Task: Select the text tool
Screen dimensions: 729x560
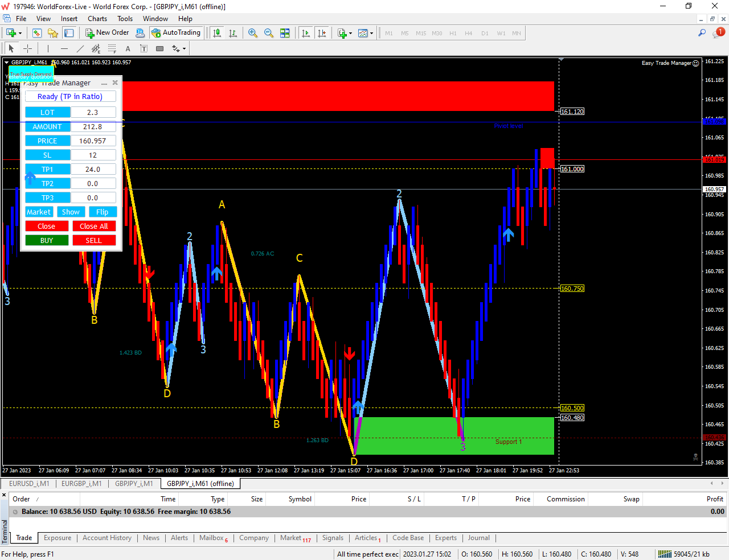Action: 128,48
